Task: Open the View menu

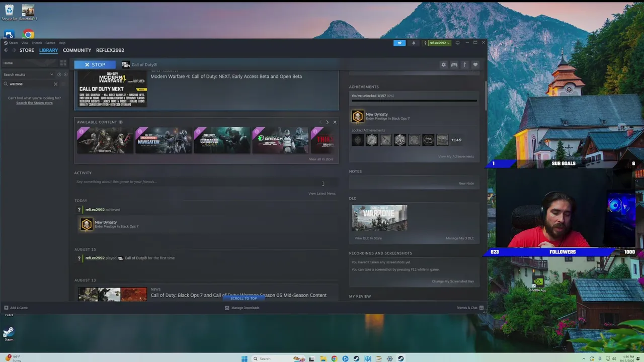Action: tap(25, 43)
